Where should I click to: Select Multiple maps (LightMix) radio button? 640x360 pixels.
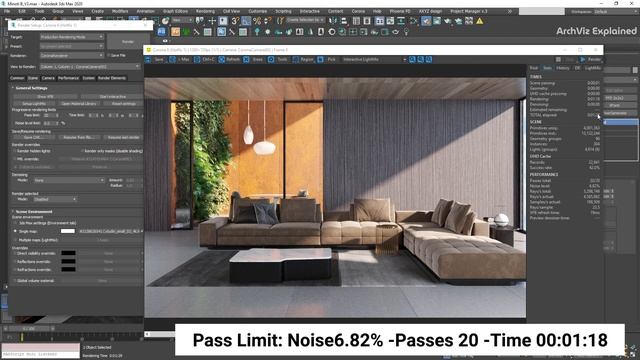pyautogui.click(x=15, y=240)
